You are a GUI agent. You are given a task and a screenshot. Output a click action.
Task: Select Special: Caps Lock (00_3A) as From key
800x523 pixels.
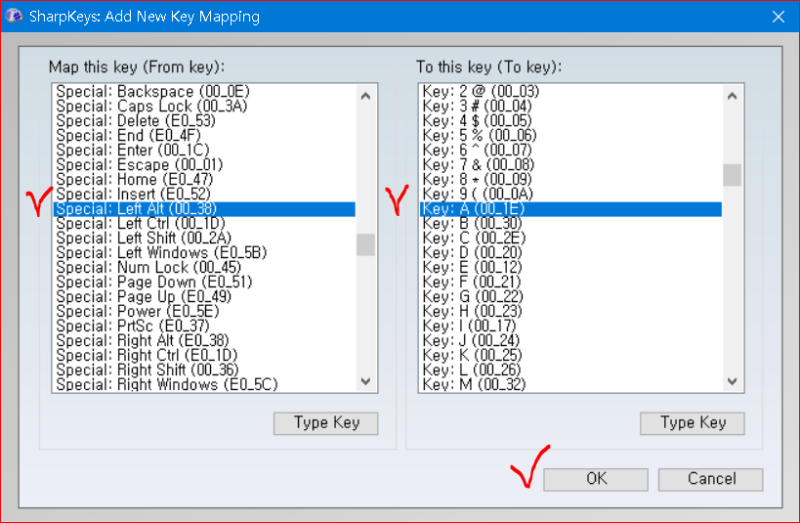coord(204,106)
